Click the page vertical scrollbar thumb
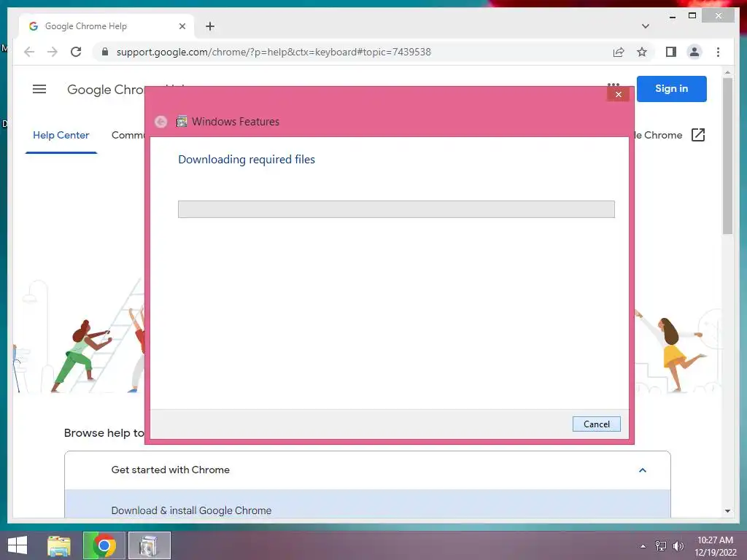747x560 pixels. point(727,156)
